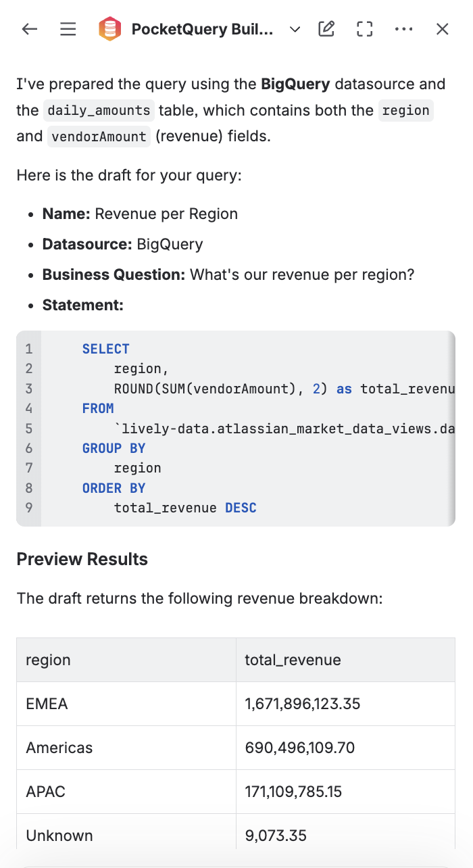Click the 'Datasource: BigQuery' bullet
This screenshot has height=868, width=473.
click(122, 244)
